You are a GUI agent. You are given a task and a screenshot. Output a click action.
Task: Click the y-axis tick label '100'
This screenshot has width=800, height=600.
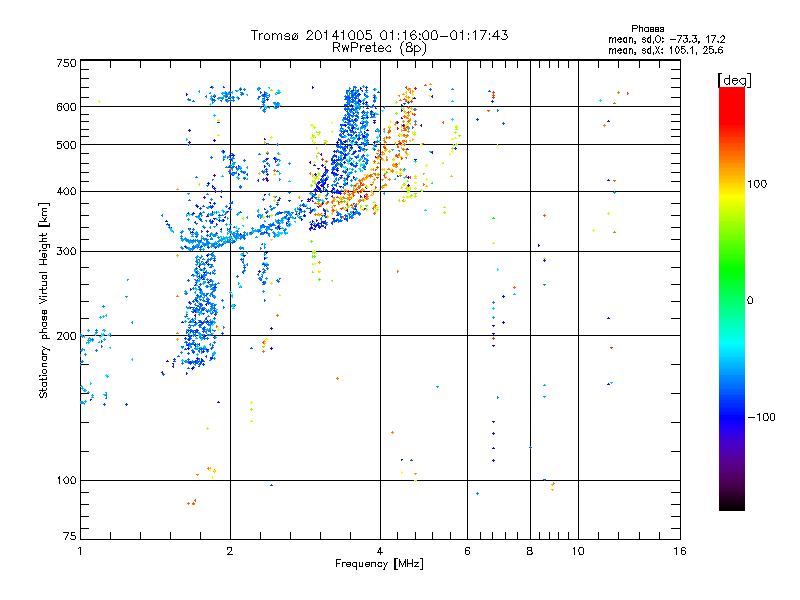66,480
